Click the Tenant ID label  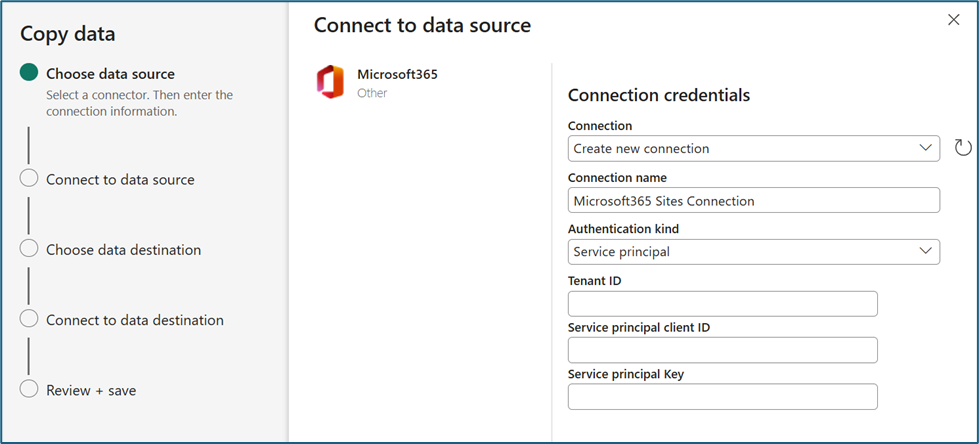tap(594, 281)
